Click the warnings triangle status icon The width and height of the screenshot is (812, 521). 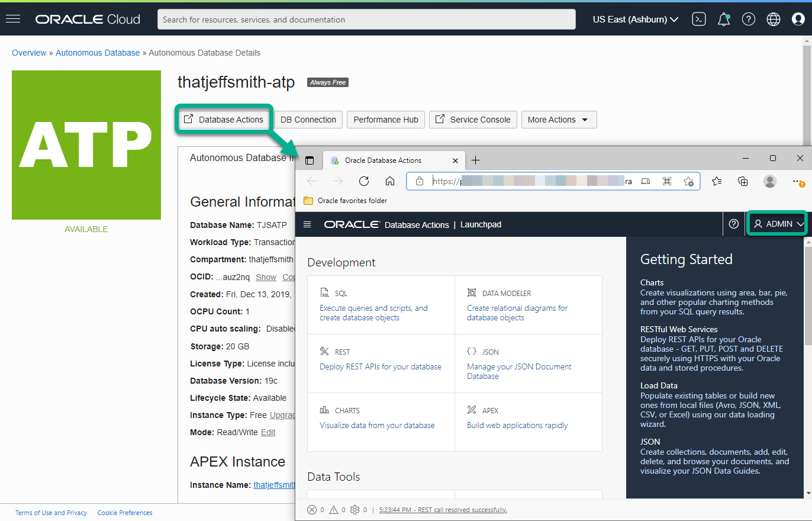click(333, 510)
